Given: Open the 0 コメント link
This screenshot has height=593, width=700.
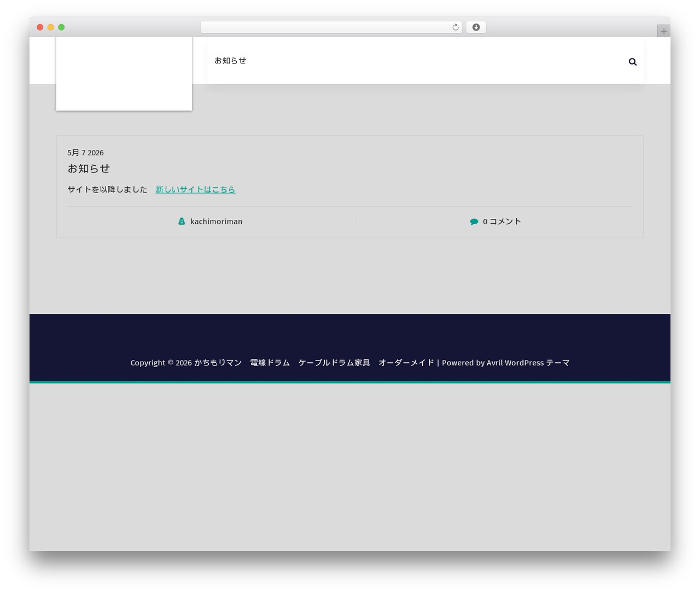Looking at the screenshot, I should tap(502, 222).
